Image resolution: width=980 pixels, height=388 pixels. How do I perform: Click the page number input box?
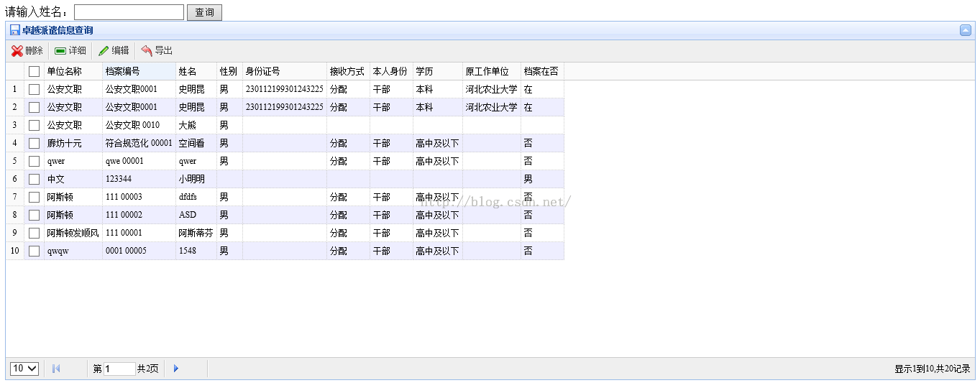pyautogui.click(x=119, y=369)
